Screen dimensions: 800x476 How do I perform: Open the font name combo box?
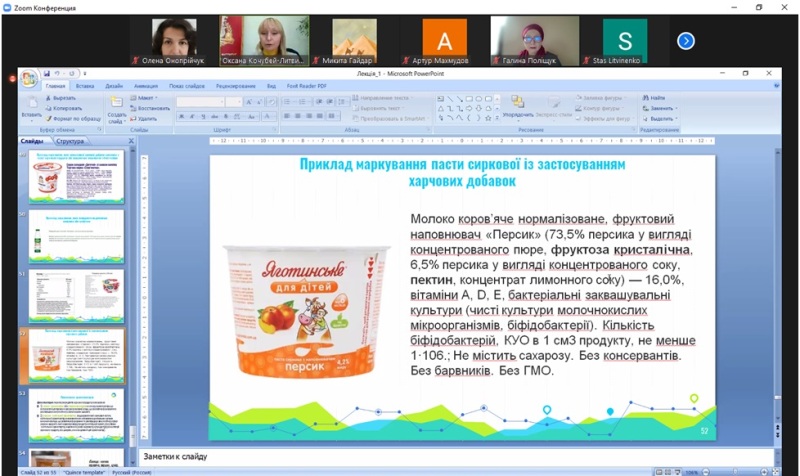[x=200, y=102]
